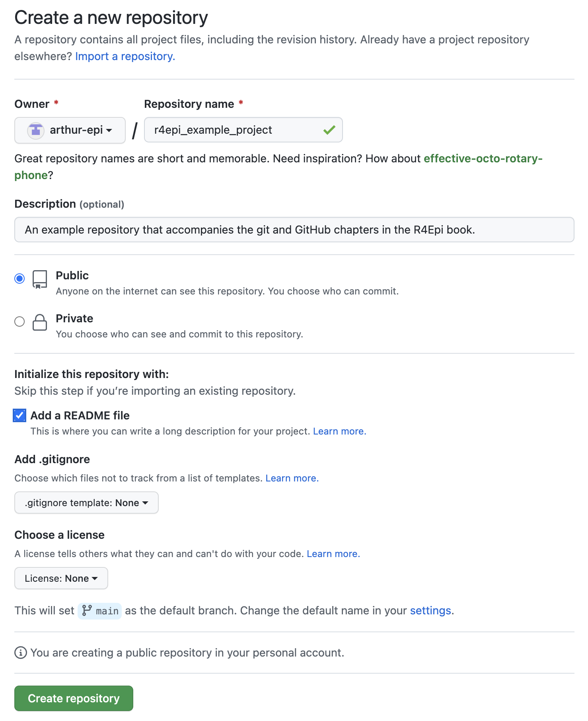The height and width of the screenshot is (721, 588).
Task: Click into the Description text field
Action: [x=294, y=230]
